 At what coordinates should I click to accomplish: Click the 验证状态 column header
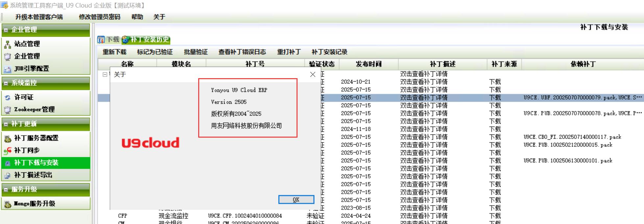322,64
